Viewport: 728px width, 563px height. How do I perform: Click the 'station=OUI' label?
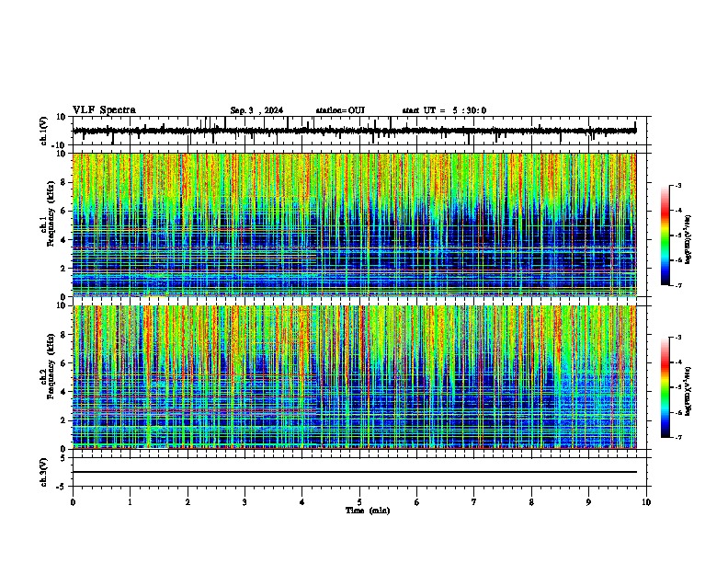point(340,110)
